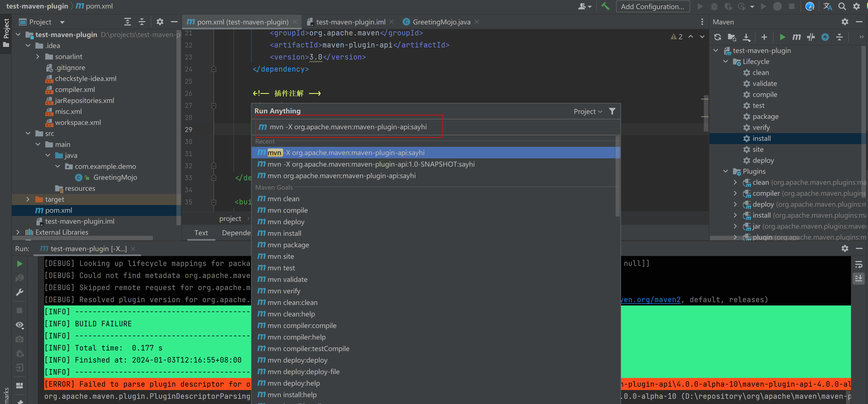Reload All Maven Projects in the Maven panel
Viewport: 868px width, 404px height.
(x=717, y=37)
